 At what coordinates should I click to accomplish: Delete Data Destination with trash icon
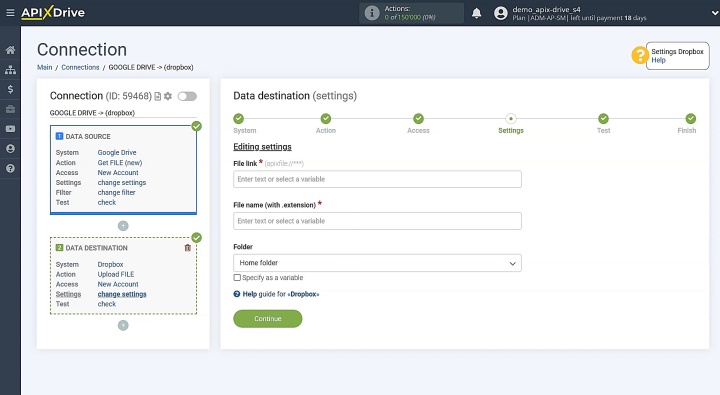coord(187,248)
